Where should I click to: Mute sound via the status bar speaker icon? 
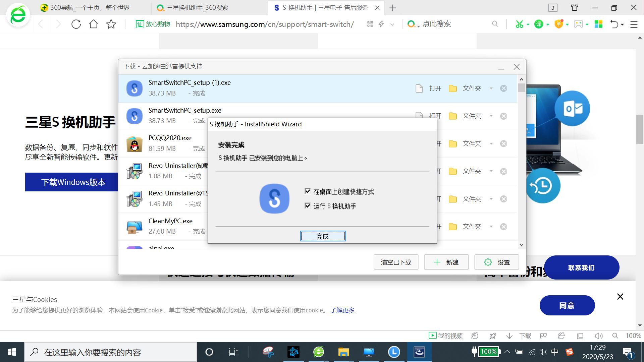[x=598, y=336]
